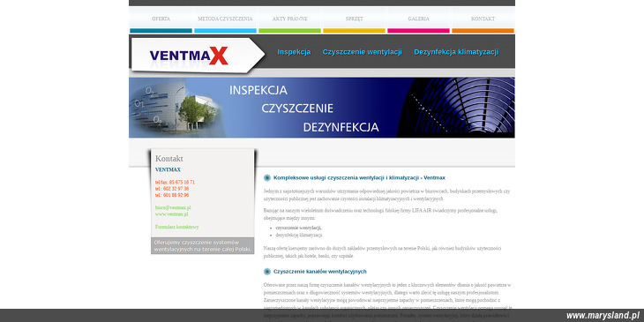Open the SPRZĘT menu item
Viewport: 644px width, 322px height.
click(x=354, y=19)
